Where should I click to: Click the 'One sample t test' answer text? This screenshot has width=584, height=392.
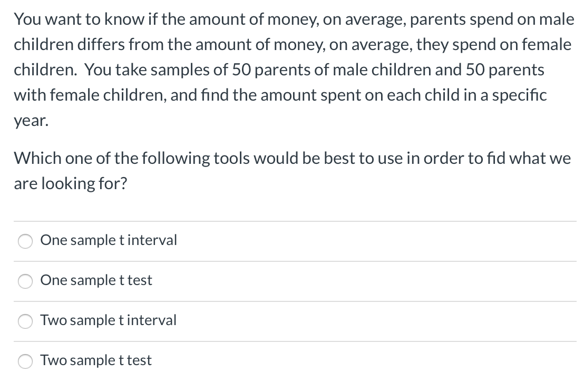[x=96, y=280]
